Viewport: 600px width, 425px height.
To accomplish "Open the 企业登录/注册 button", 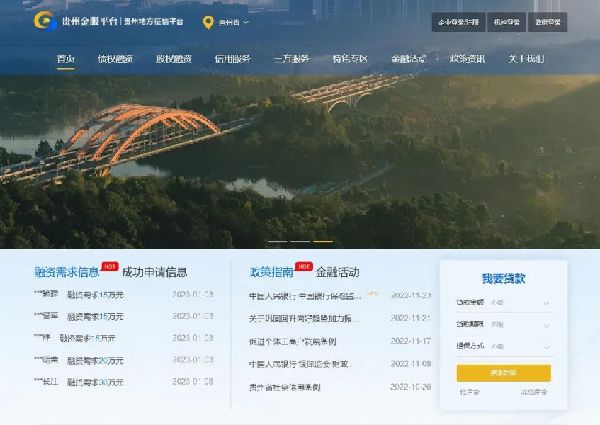I will [458, 22].
